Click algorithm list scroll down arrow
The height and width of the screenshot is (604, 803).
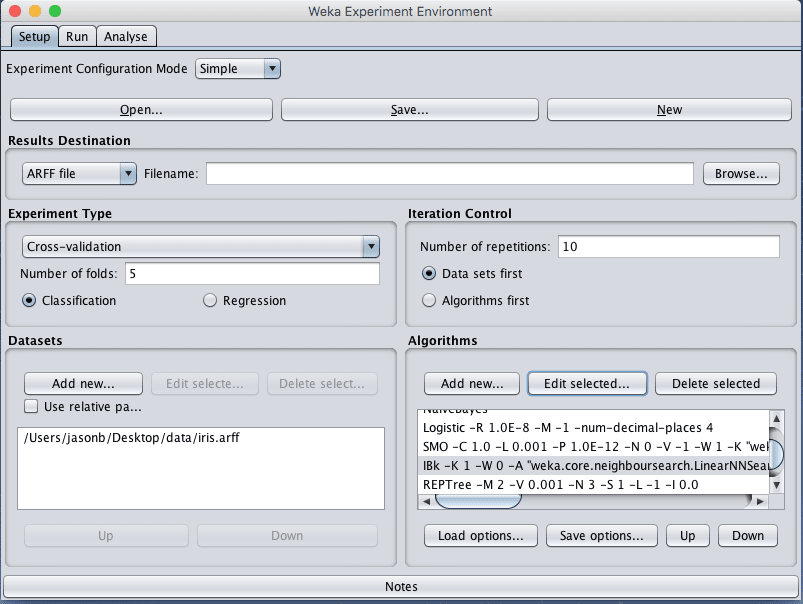[777, 485]
